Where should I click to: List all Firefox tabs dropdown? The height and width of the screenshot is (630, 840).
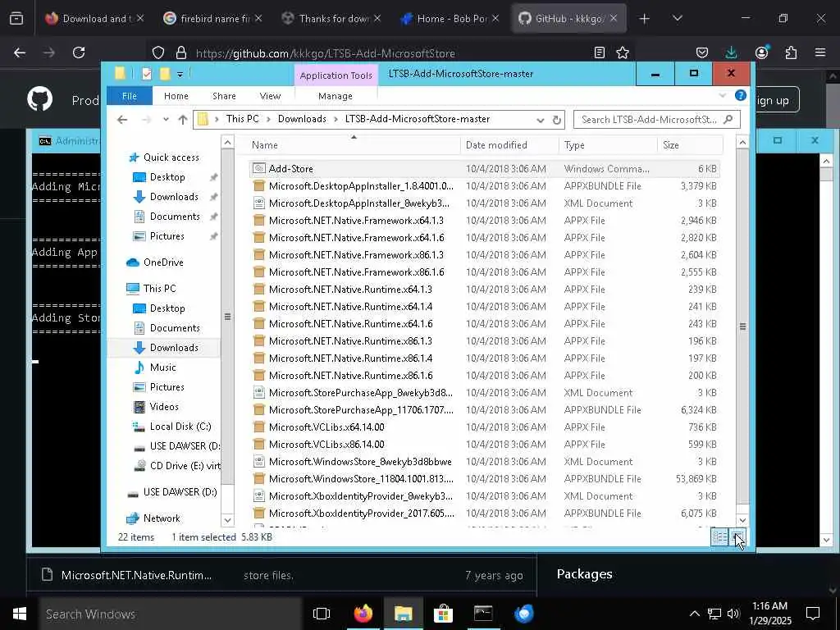click(677, 18)
